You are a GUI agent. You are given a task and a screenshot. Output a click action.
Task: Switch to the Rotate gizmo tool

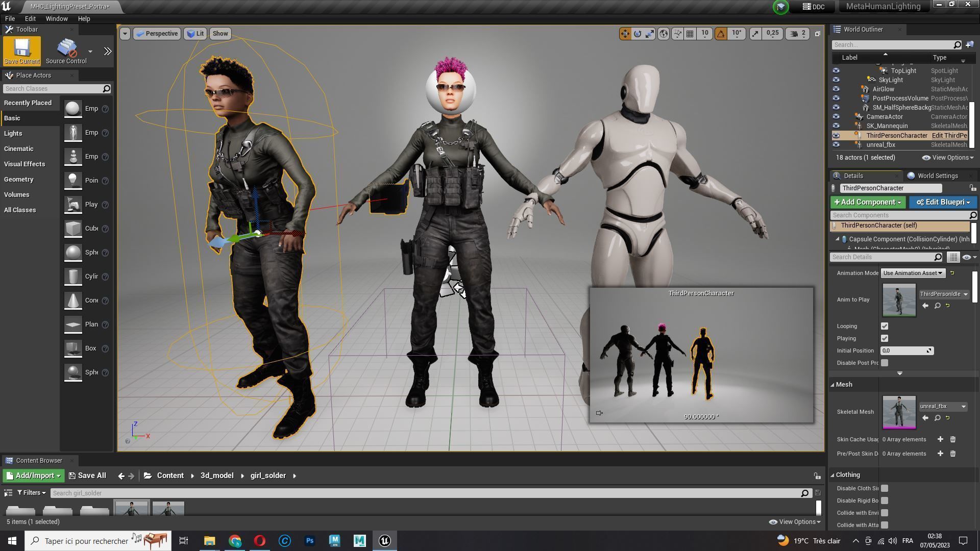pyautogui.click(x=638, y=33)
